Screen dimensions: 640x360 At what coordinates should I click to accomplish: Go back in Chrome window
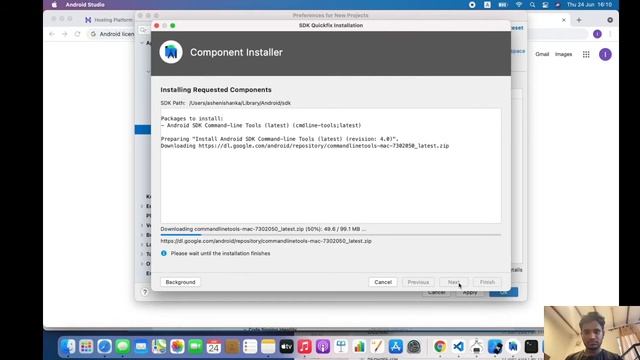click(x=52, y=34)
